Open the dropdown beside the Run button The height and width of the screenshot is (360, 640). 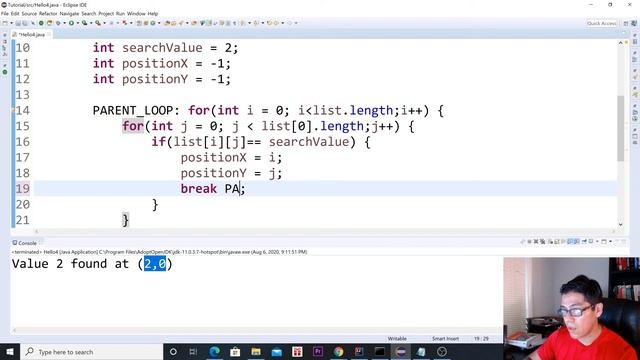click(78, 23)
